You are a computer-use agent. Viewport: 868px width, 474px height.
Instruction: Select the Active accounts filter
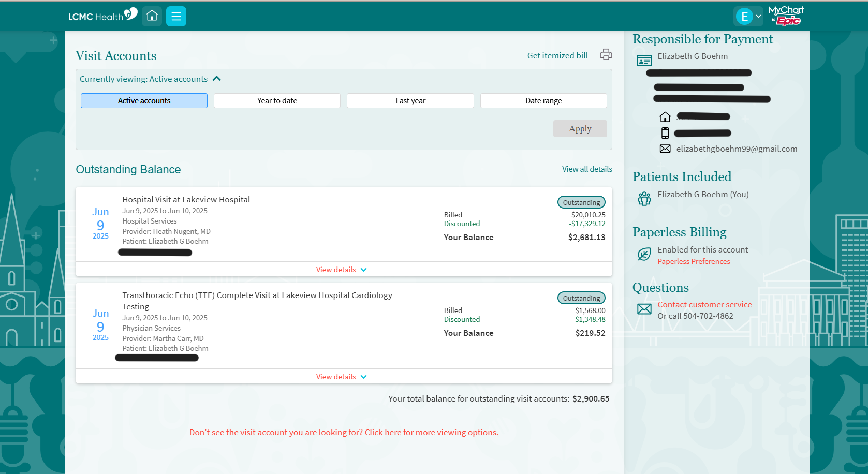point(144,101)
